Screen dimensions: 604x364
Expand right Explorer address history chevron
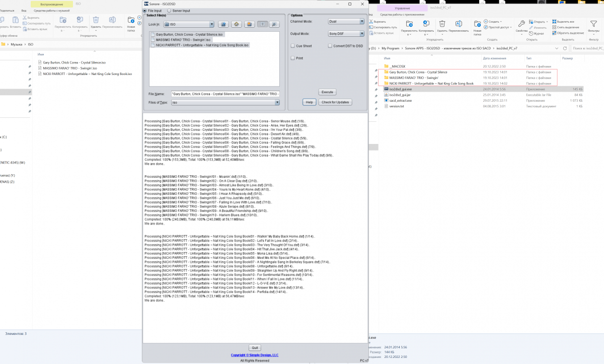click(556, 48)
